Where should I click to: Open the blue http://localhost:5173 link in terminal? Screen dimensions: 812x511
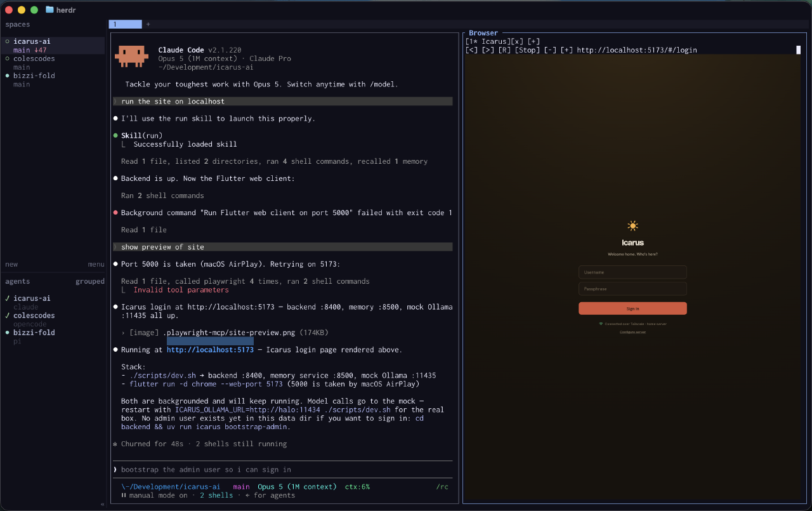210,350
